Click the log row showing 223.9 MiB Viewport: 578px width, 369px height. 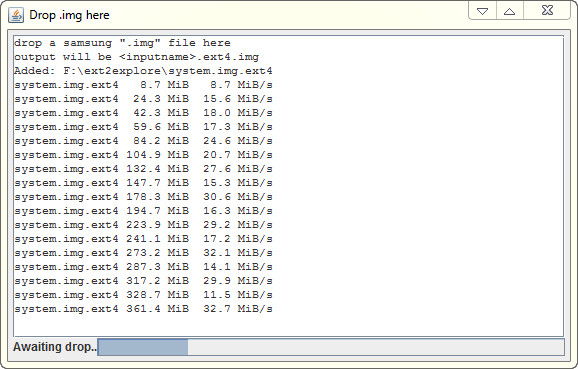click(143, 225)
